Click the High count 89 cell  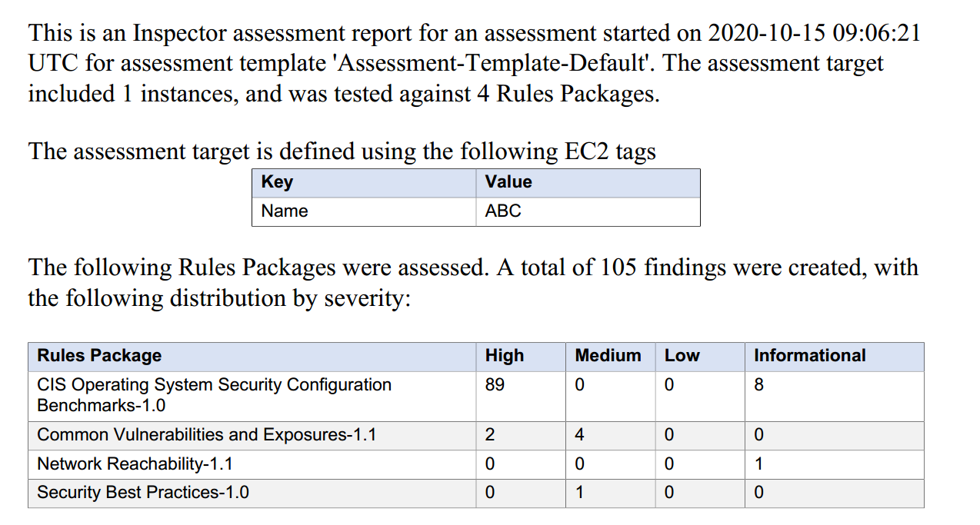coord(495,385)
